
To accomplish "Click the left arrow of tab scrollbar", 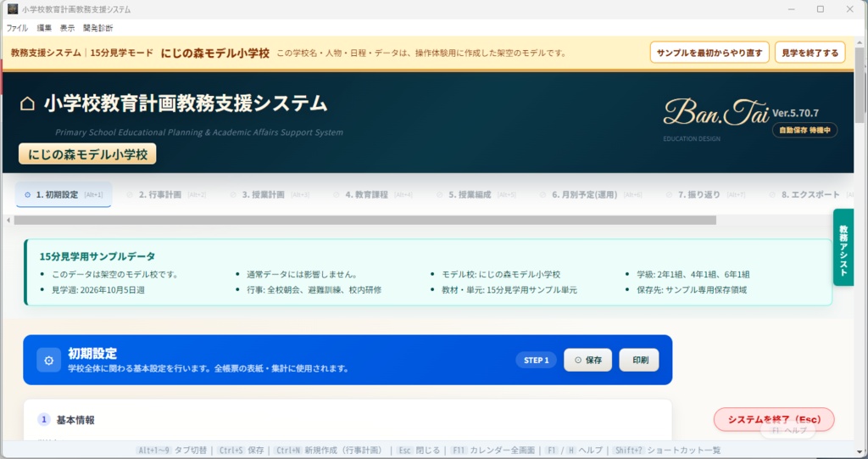I will (x=8, y=221).
